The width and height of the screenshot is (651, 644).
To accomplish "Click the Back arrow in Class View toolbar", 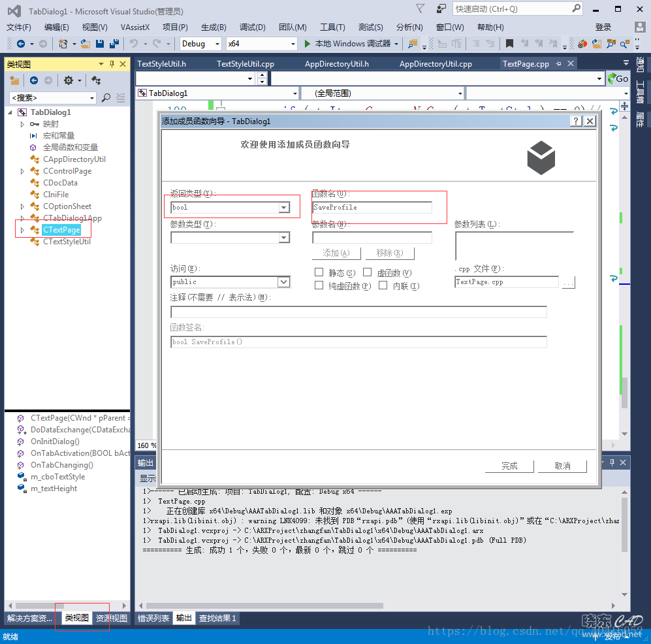I will click(34, 80).
